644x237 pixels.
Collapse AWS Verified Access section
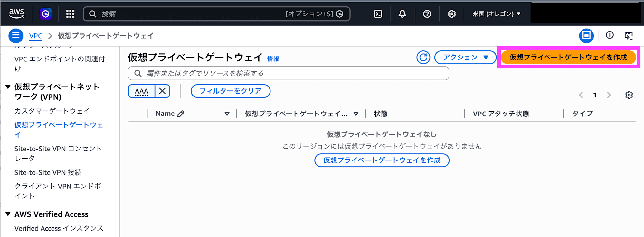(8, 214)
